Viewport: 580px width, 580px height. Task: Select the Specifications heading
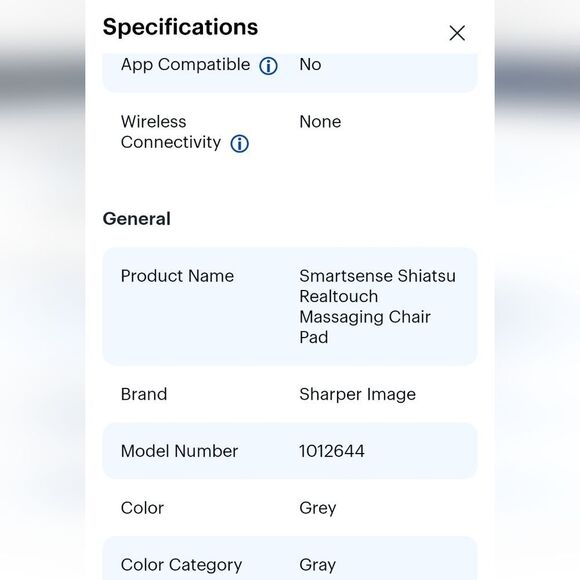click(180, 27)
